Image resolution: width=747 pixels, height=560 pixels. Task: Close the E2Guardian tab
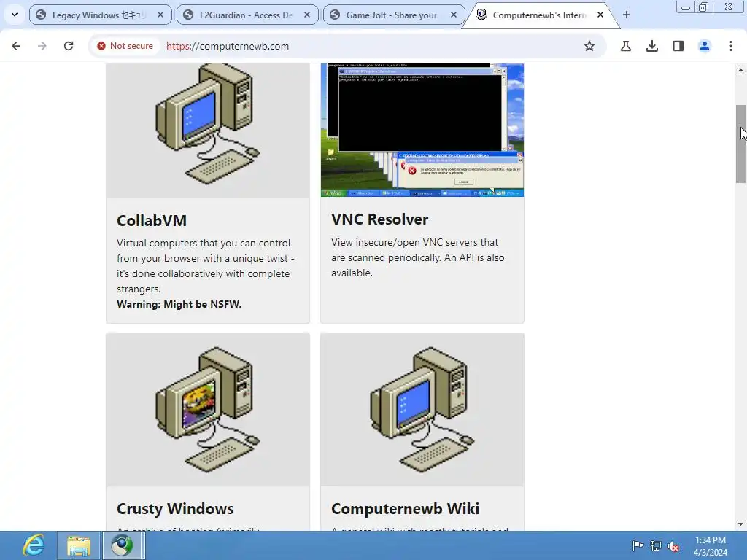(307, 15)
